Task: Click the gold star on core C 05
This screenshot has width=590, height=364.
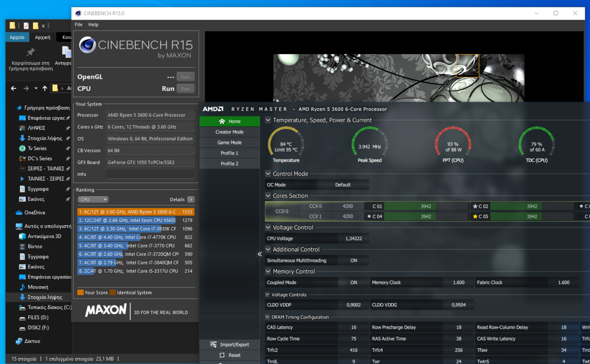Action: click(x=475, y=216)
